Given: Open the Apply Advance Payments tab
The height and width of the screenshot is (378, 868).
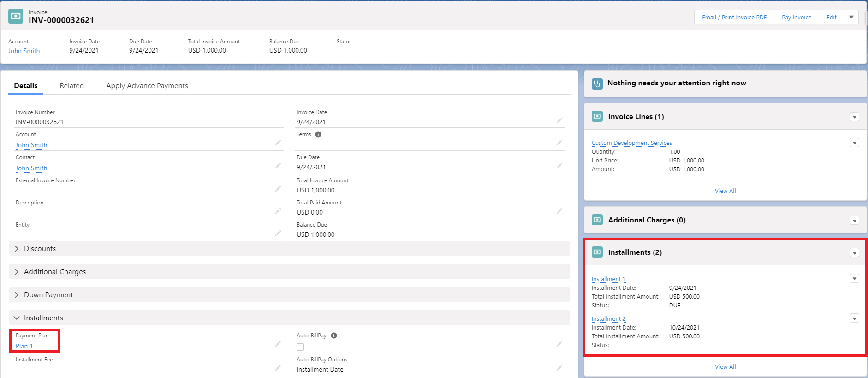Looking at the screenshot, I should (x=147, y=86).
